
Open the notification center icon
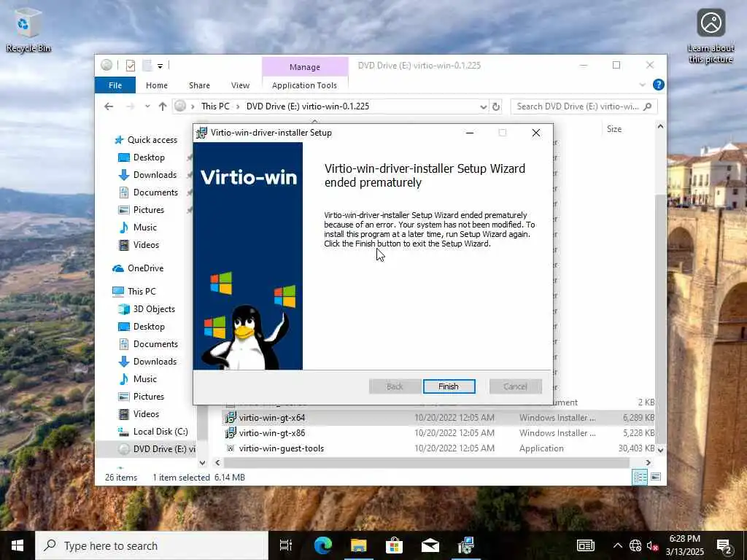(x=724, y=546)
